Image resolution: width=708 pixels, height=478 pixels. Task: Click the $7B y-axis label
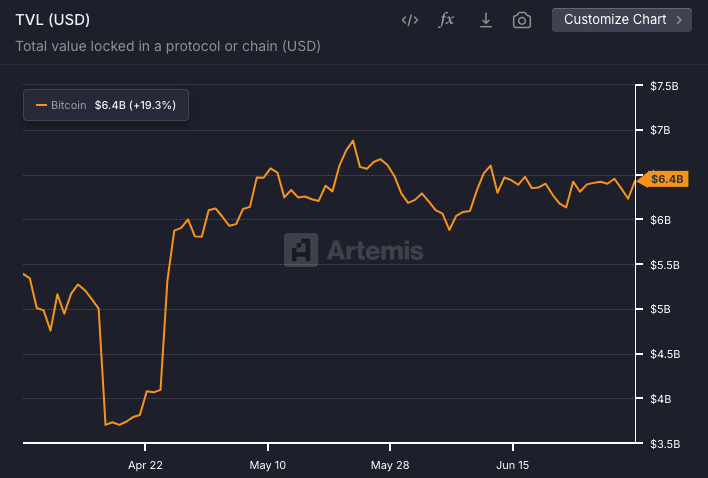pos(660,130)
